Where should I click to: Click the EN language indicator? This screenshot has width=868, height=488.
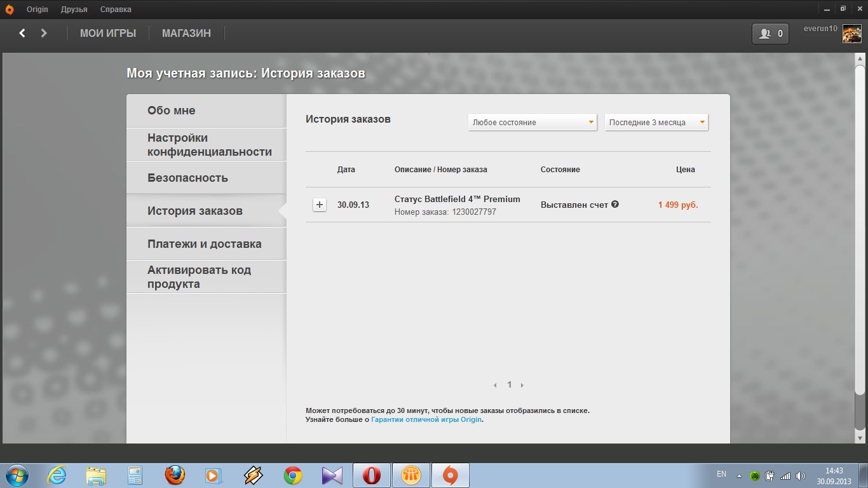click(721, 474)
